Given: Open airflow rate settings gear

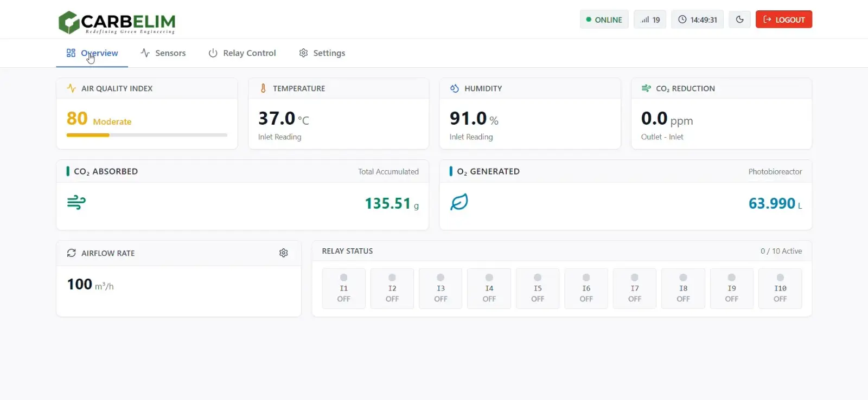Looking at the screenshot, I should point(283,253).
